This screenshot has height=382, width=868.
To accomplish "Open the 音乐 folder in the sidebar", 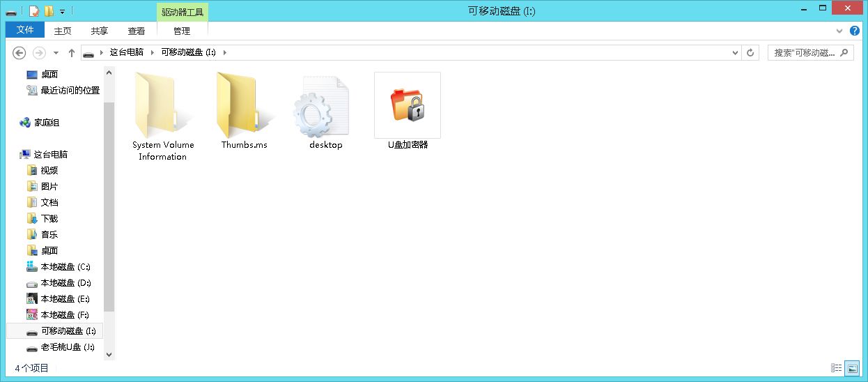I will click(x=49, y=235).
